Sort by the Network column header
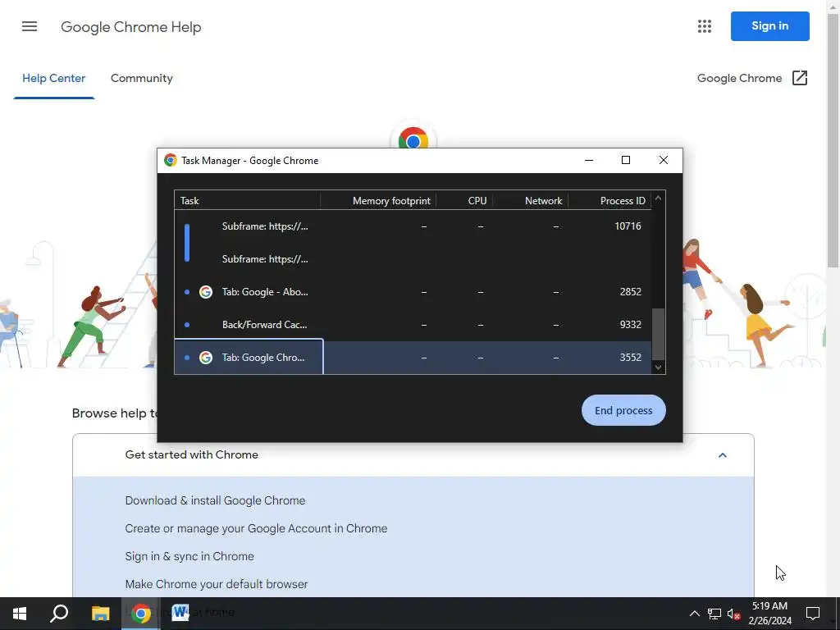Screen dimensions: 840x630 (x=531, y=201)
